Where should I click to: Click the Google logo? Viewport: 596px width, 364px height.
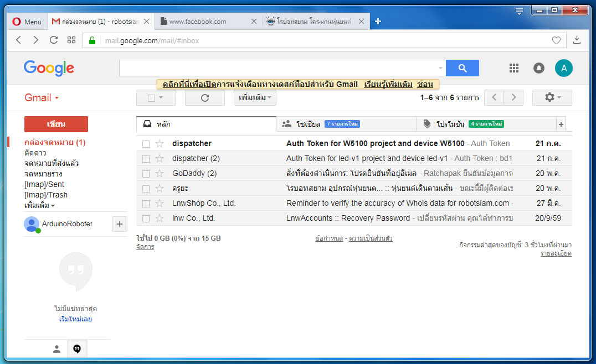(49, 69)
